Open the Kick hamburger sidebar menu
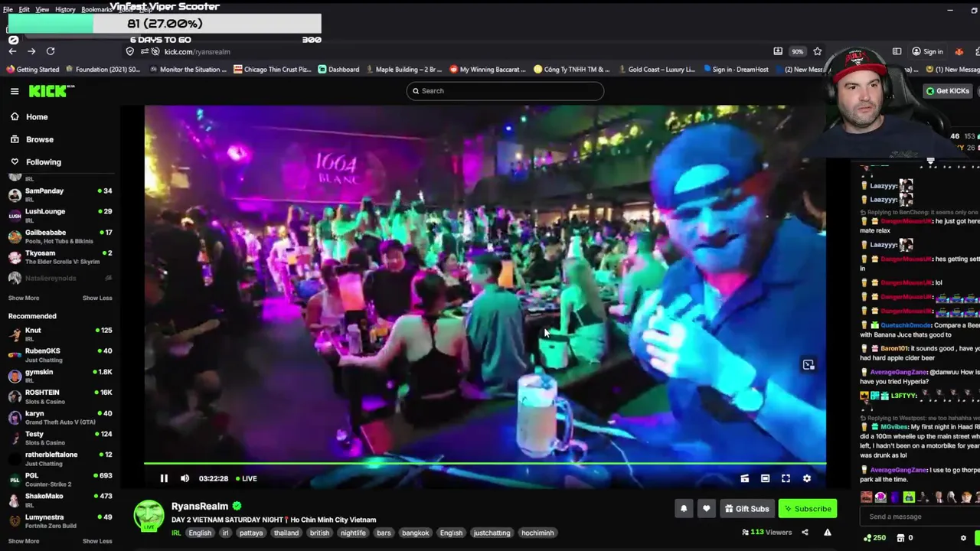 coord(15,91)
